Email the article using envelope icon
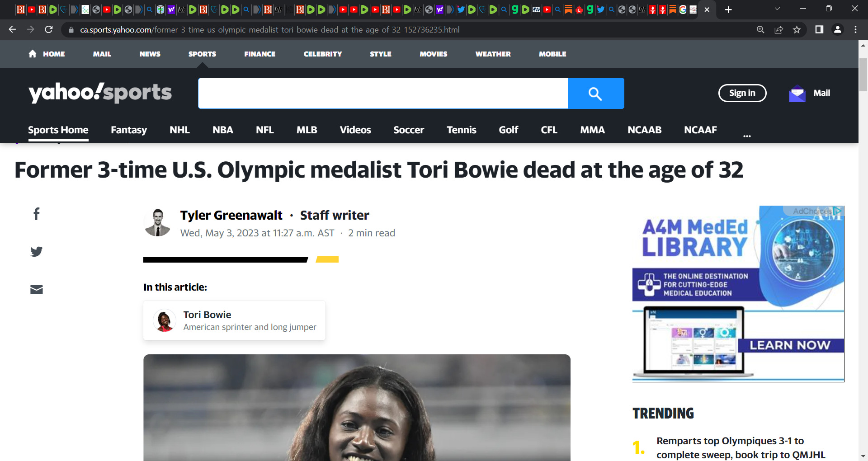 37,290
